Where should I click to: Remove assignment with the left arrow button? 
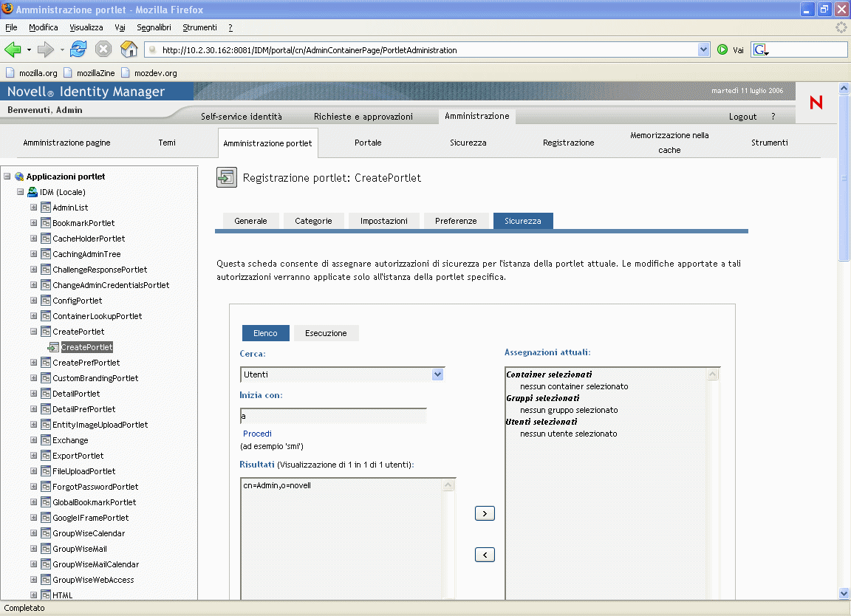click(x=485, y=555)
